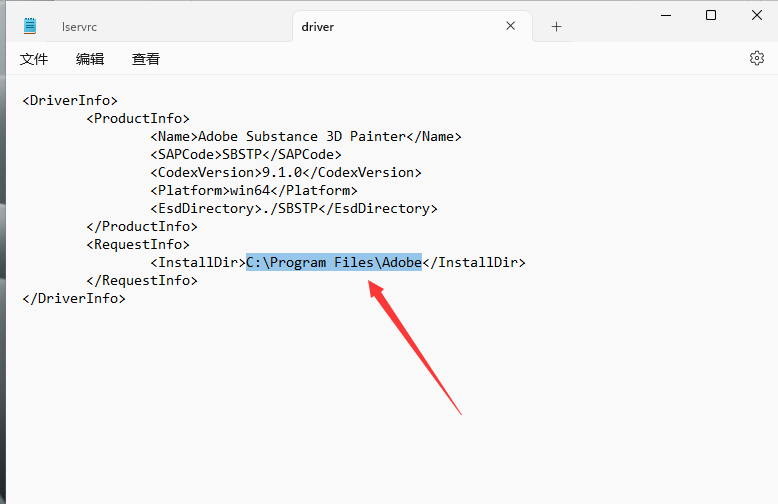Open the Notepad app icon
This screenshot has height=504, width=778.
(x=30, y=26)
